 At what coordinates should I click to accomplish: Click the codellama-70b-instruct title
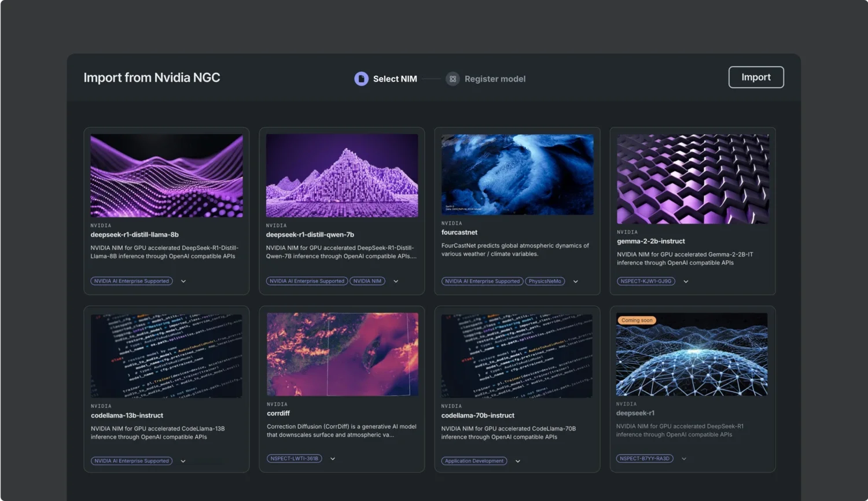tap(478, 415)
